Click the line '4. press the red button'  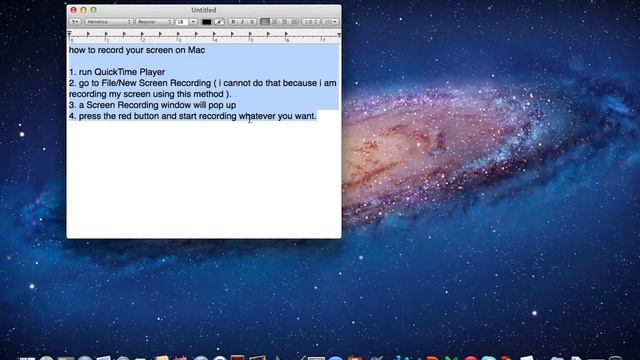tap(114, 116)
